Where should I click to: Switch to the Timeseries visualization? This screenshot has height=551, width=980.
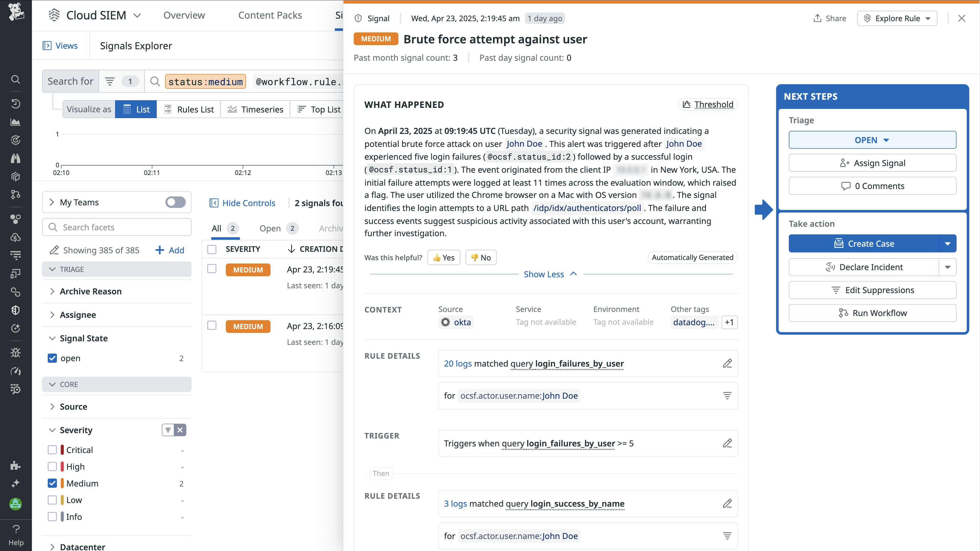[255, 109]
